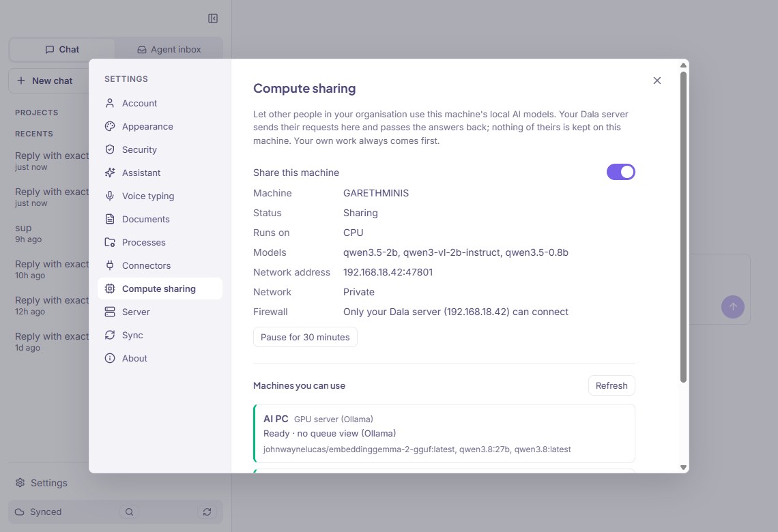Open Appearance settings
The width and height of the screenshot is (778, 532).
pyautogui.click(x=160, y=126)
